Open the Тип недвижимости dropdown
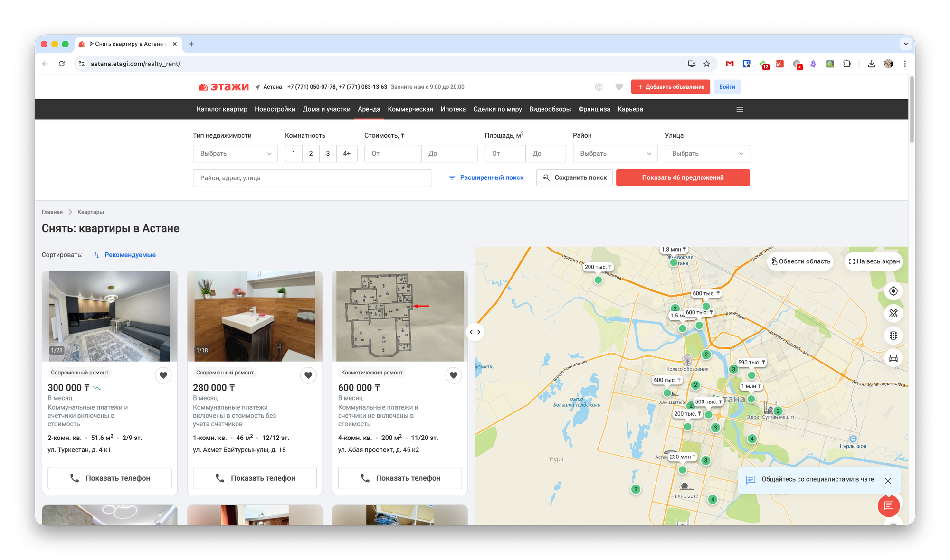The height and width of the screenshot is (560, 950). pyautogui.click(x=235, y=154)
